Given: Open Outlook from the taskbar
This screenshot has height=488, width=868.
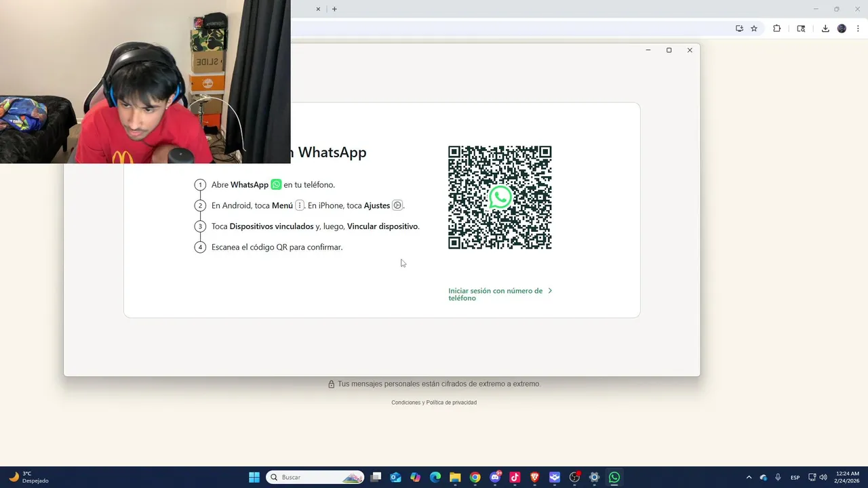Looking at the screenshot, I should coord(395,477).
